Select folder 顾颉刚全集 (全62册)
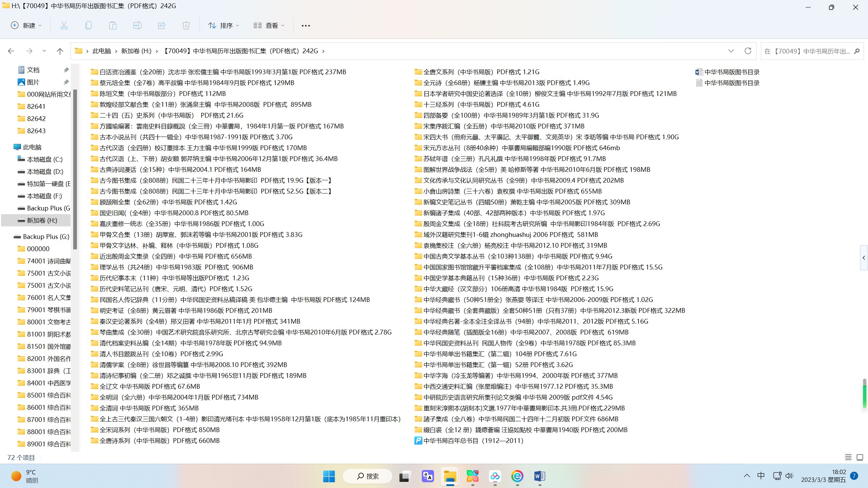The image size is (868, 488). [164, 202]
